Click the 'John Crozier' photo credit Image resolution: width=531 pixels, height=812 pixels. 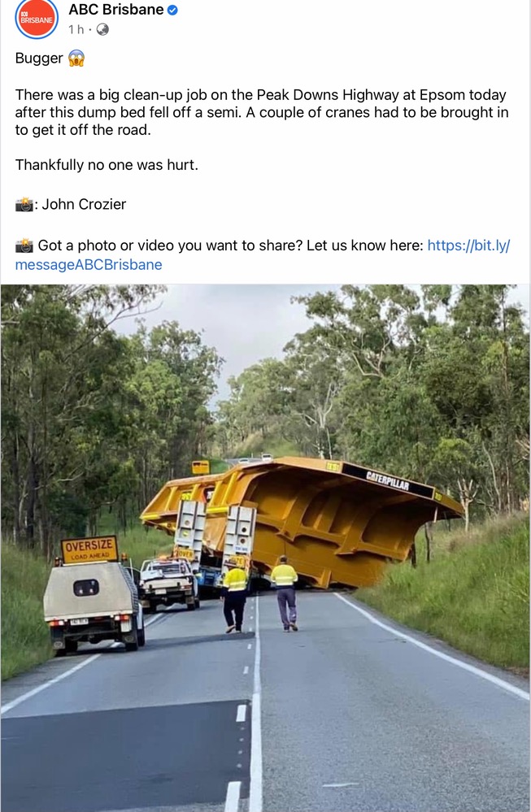(x=84, y=205)
